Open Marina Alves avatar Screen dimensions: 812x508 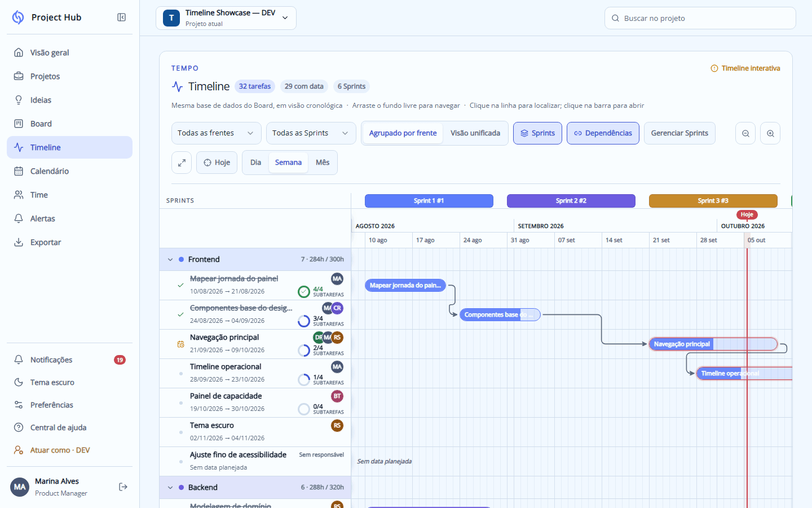[20, 487]
